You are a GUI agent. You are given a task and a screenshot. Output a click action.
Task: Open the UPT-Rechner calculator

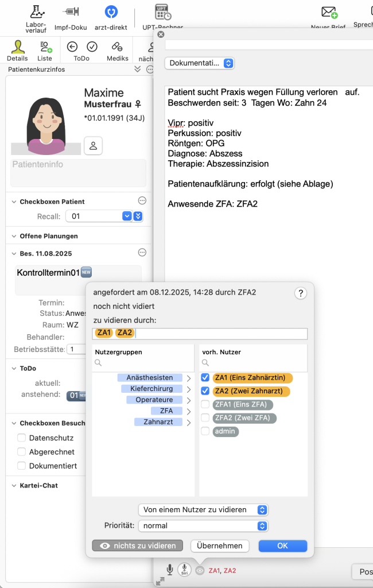coord(163,13)
